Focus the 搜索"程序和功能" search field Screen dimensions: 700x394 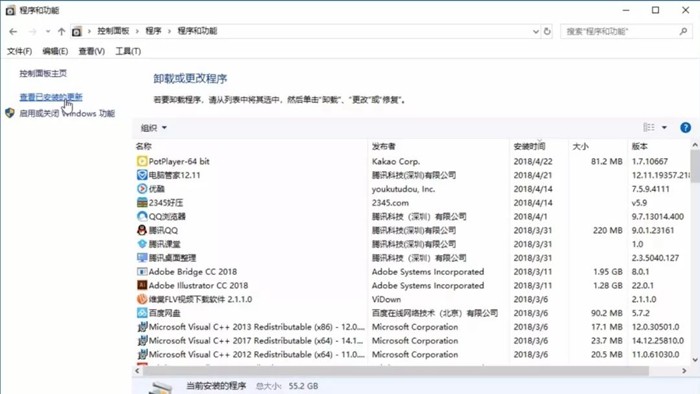[625, 31]
